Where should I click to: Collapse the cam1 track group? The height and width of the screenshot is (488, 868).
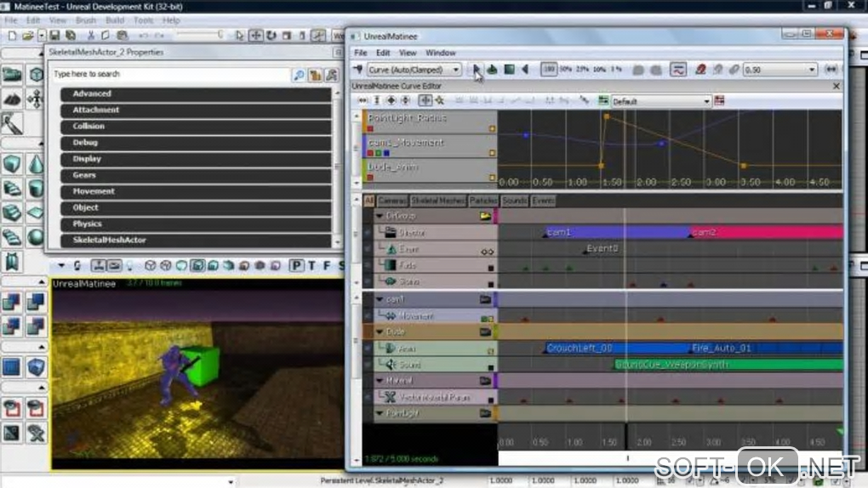coord(380,299)
